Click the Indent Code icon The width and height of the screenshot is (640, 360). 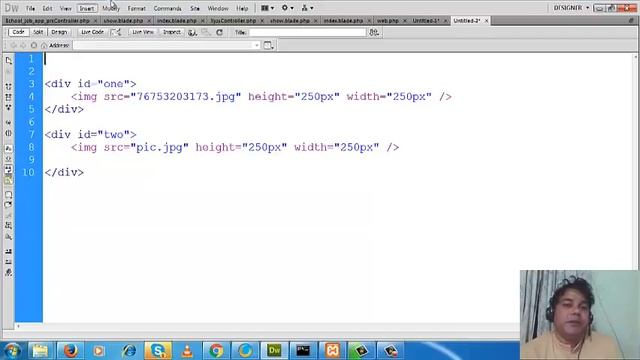click(9, 251)
